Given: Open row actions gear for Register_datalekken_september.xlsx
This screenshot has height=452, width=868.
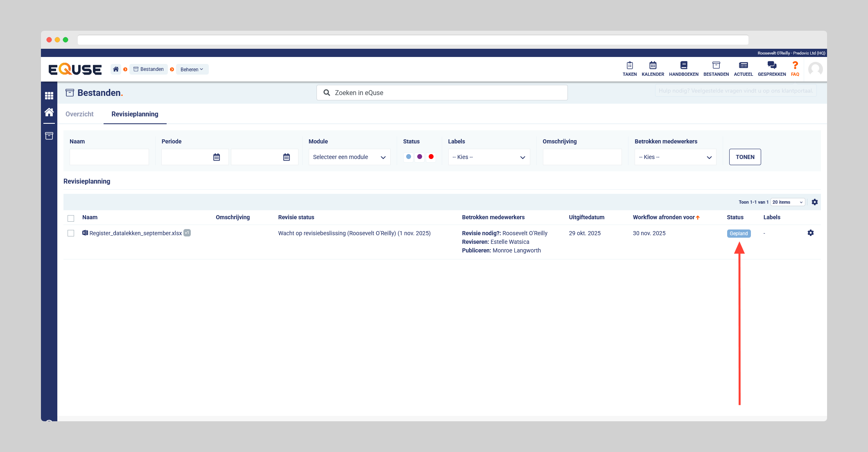Looking at the screenshot, I should [x=810, y=233].
